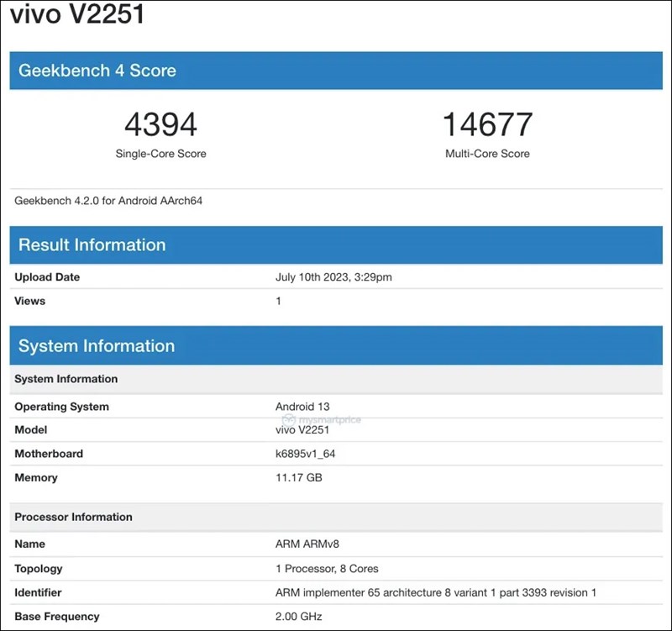Screen dimensions: 672x631
Task: Expand the Result Information section
Action: (92, 245)
